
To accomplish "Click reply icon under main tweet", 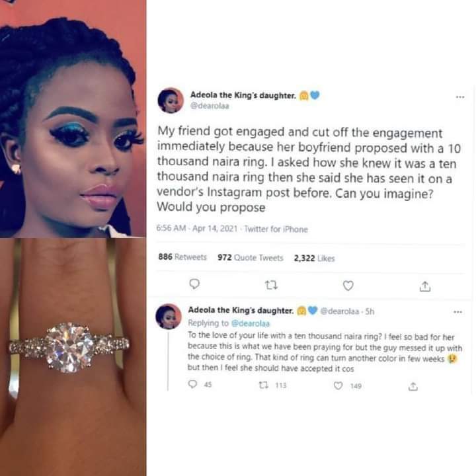I will [194, 284].
